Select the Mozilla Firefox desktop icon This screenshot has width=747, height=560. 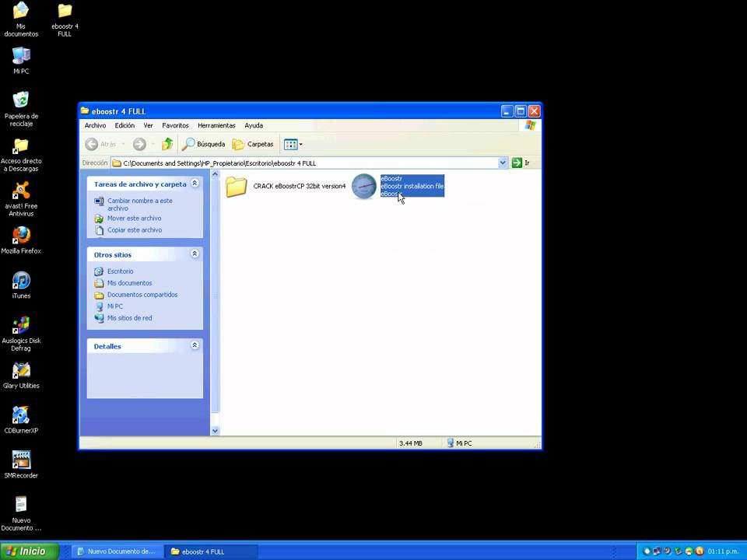point(21,240)
